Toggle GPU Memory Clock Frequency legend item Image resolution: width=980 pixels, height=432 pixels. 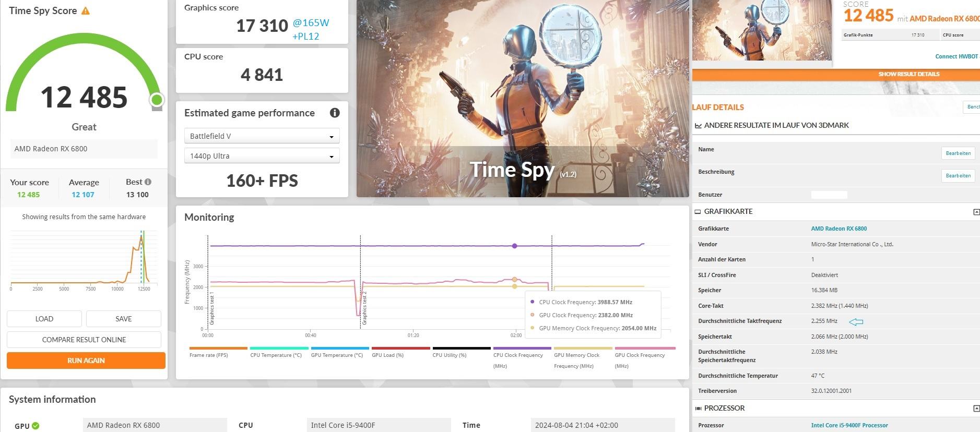point(583,358)
